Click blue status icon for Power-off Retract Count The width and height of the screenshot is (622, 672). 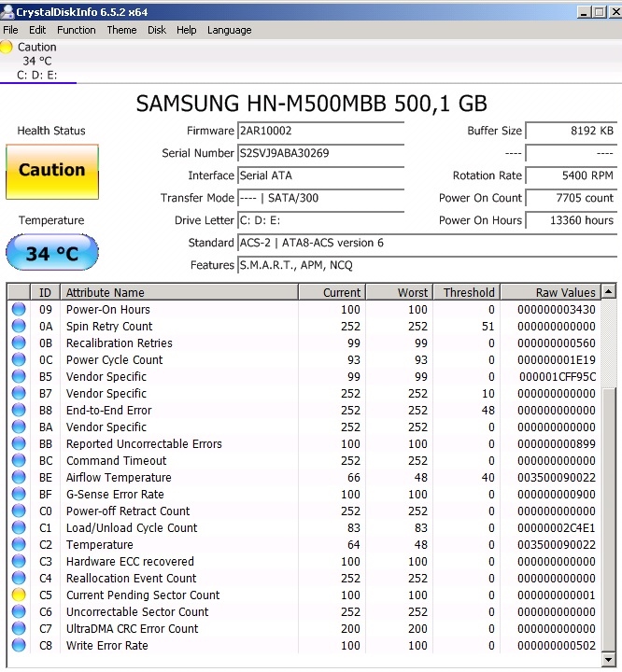[19, 511]
